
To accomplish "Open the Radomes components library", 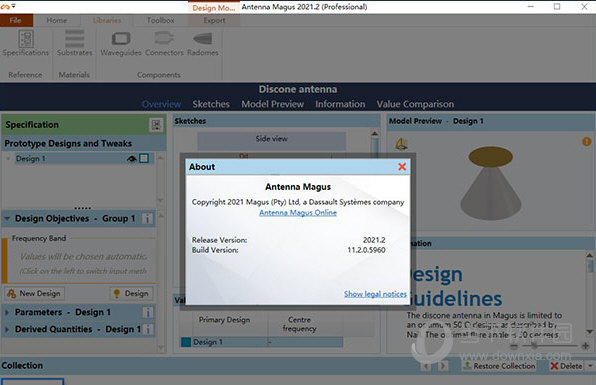I will [x=203, y=43].
